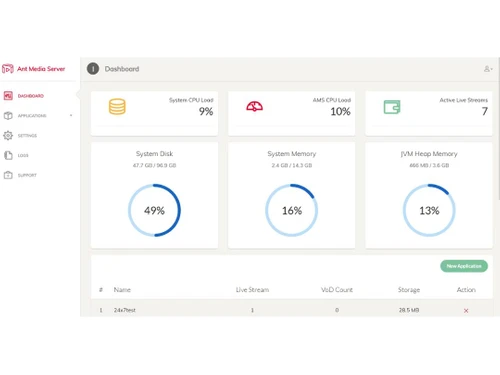Expand the Applications submenu arrow
Viewport: 500px width, 375px height.
click(71, 116)
